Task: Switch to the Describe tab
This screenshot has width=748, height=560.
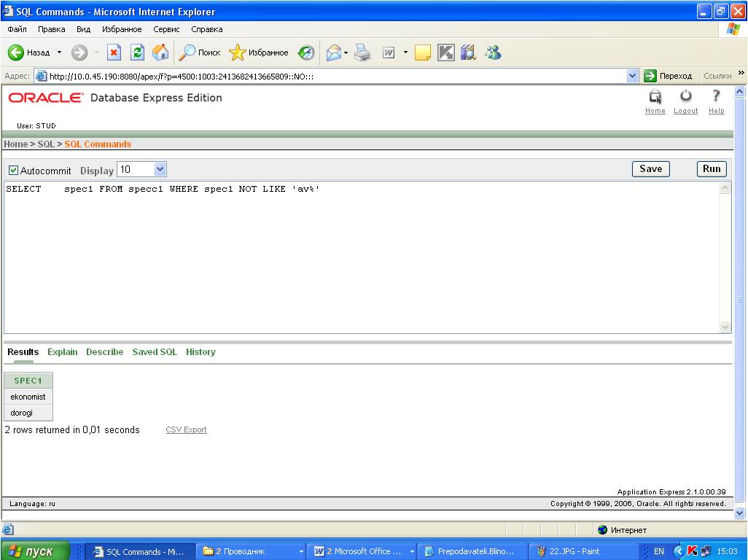Action: pos(104,352)
